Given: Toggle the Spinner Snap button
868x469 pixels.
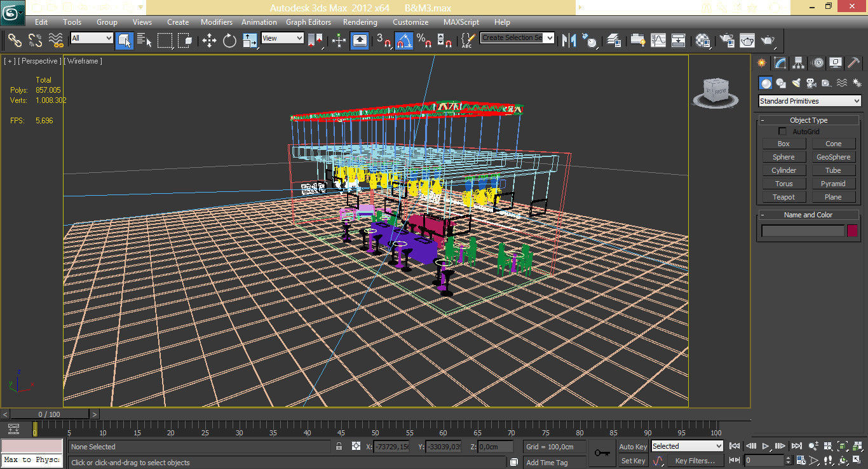Looking at the screenshot, I should coord(445,41).
